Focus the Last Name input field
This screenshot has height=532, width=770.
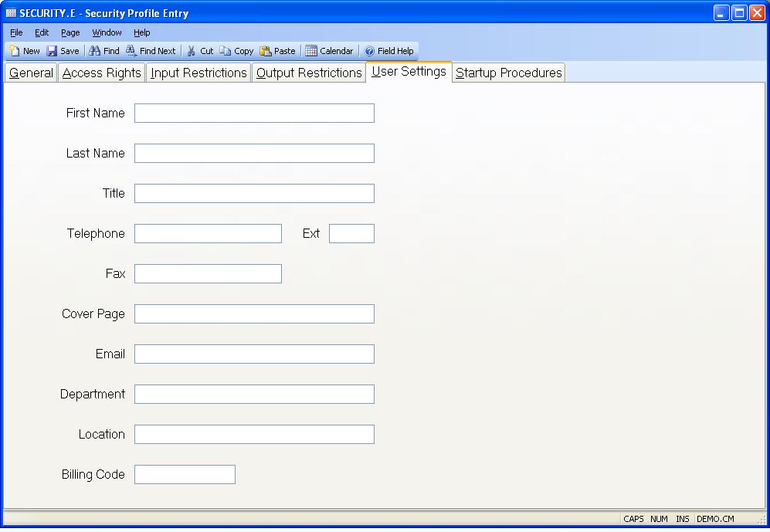[254, 153]
